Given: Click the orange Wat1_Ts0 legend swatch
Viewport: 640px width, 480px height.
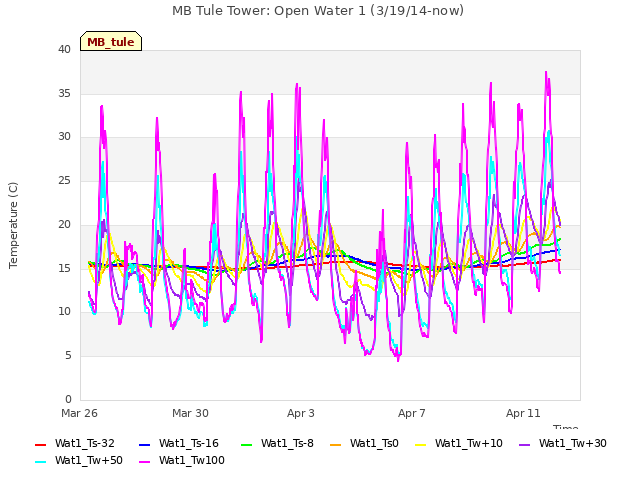Looking at the screenshot, I should pos(336,445).
